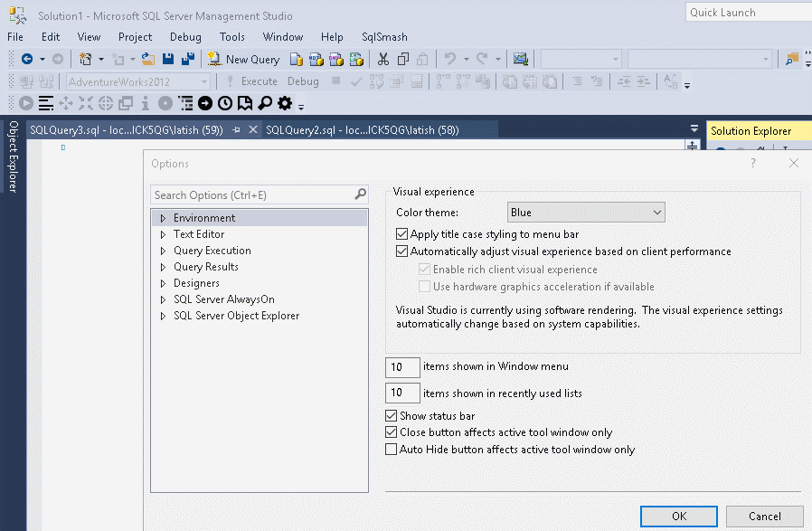Image resolution: width=812 pixels, height=531 pixels.
Task: Open the Edit menu
Action: (51, 37)
